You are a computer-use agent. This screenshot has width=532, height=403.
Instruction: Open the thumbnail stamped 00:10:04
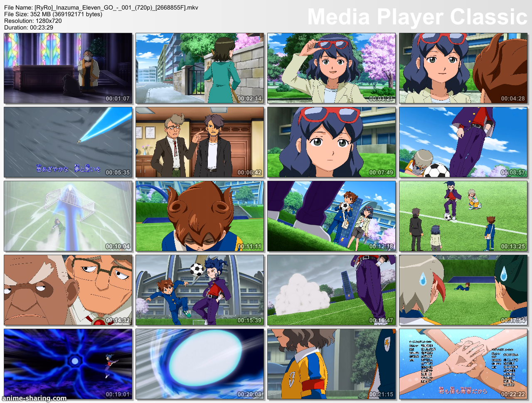pos(68,216)
